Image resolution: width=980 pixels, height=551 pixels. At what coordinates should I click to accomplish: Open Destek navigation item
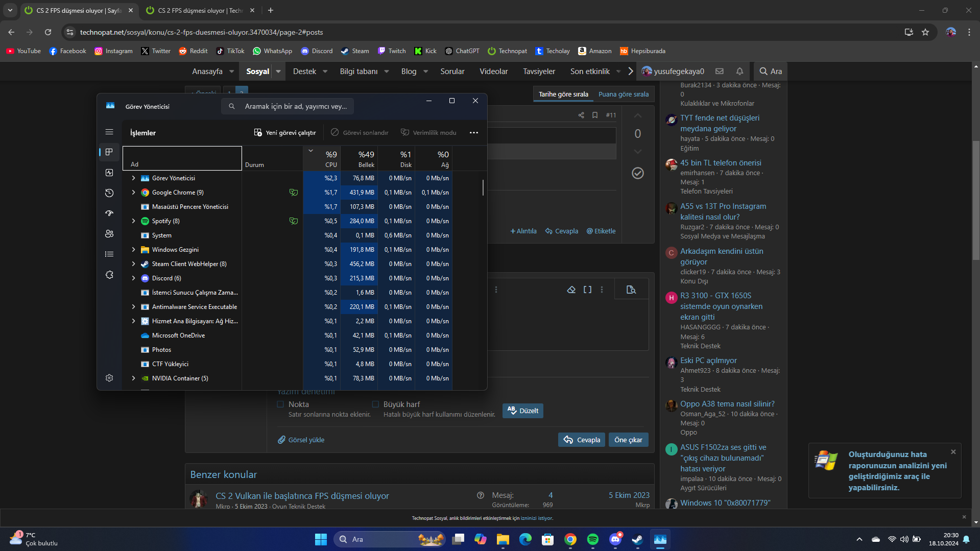tap(304, 71)
